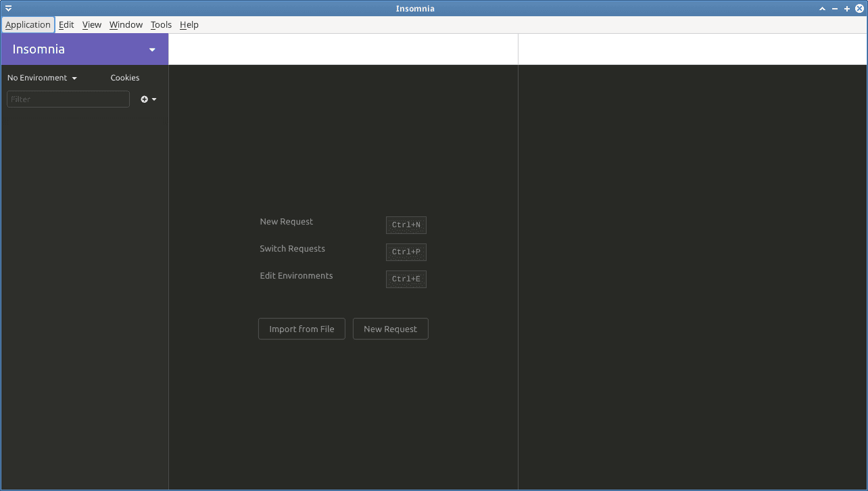
Task: Open the Edit menu
Action: [66, 24]
